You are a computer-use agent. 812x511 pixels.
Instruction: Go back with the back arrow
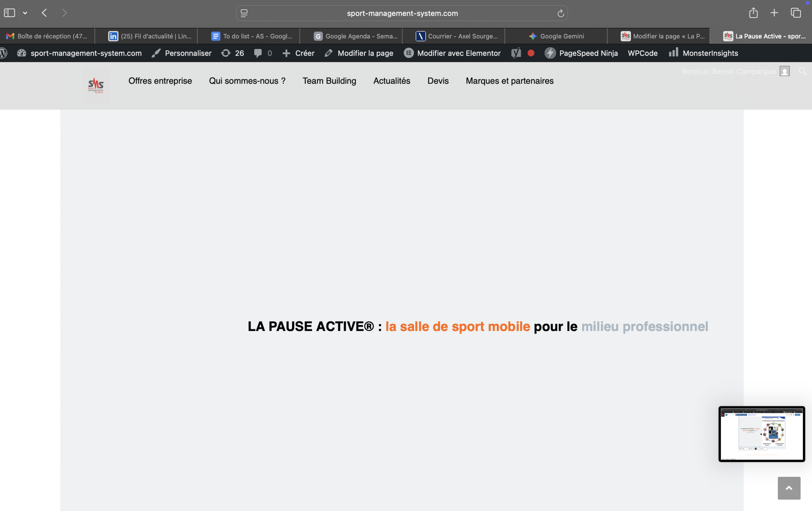tap(44, 13)
